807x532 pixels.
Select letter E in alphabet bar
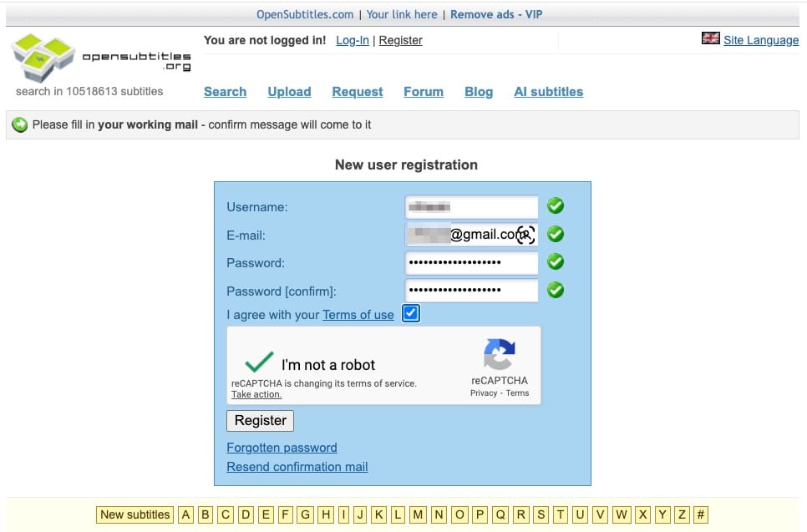(x=266, y=514)
